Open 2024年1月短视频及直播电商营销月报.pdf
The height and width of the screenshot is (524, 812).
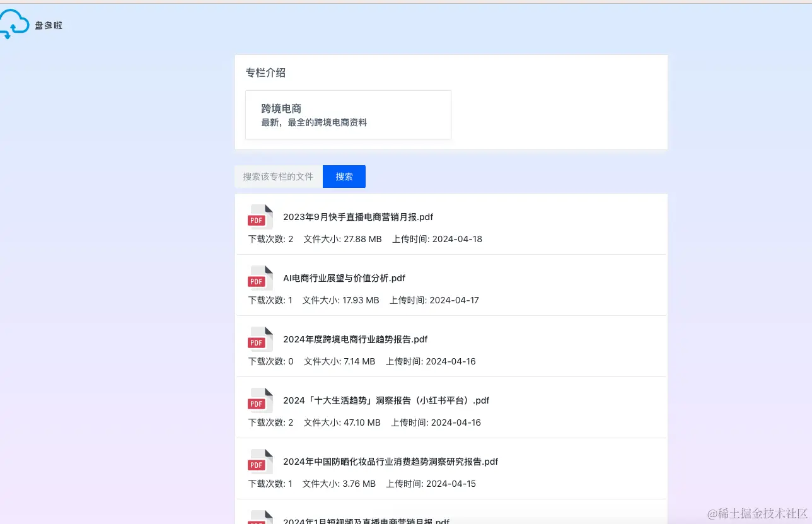[366, 521]
